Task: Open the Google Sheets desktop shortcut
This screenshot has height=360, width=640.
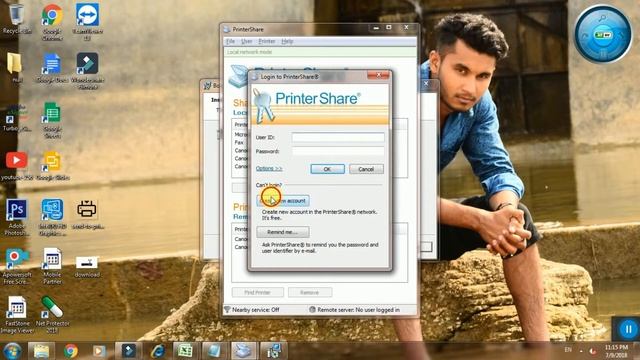Action: [52, 120]
